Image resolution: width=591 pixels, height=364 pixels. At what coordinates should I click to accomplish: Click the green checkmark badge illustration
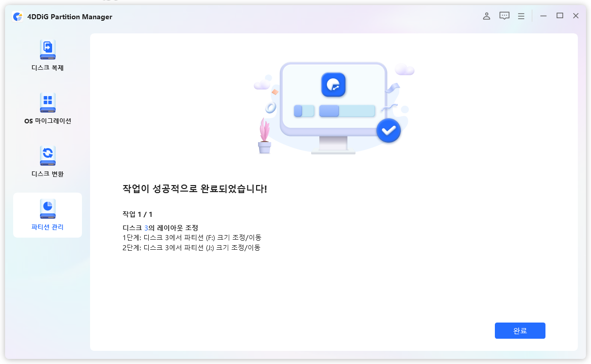coord(389,130)
